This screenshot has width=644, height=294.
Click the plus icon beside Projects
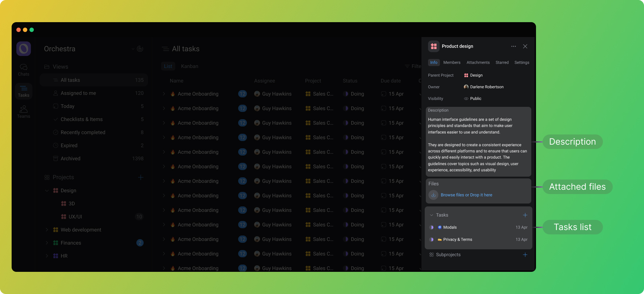141,177
